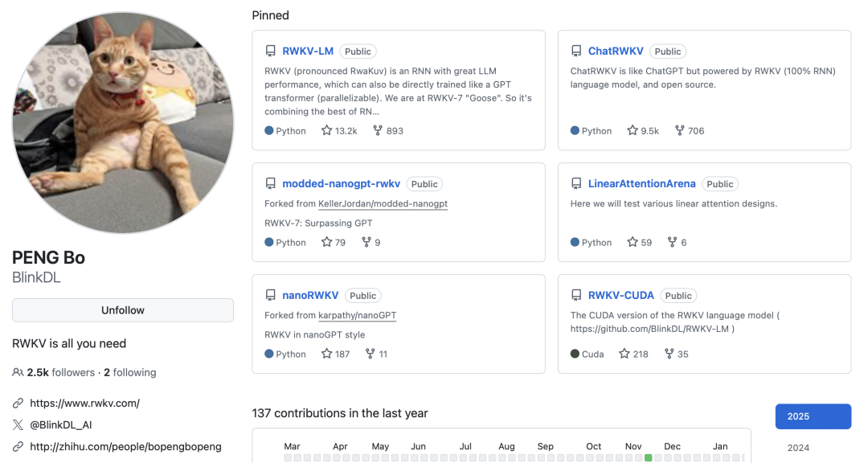Viewport: 868px width, 463px height.
Task: Open the LinearAttentionArena repository
Action: (x=641, y=183)
